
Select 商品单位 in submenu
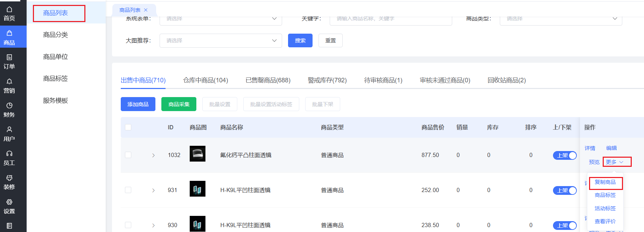55,57
